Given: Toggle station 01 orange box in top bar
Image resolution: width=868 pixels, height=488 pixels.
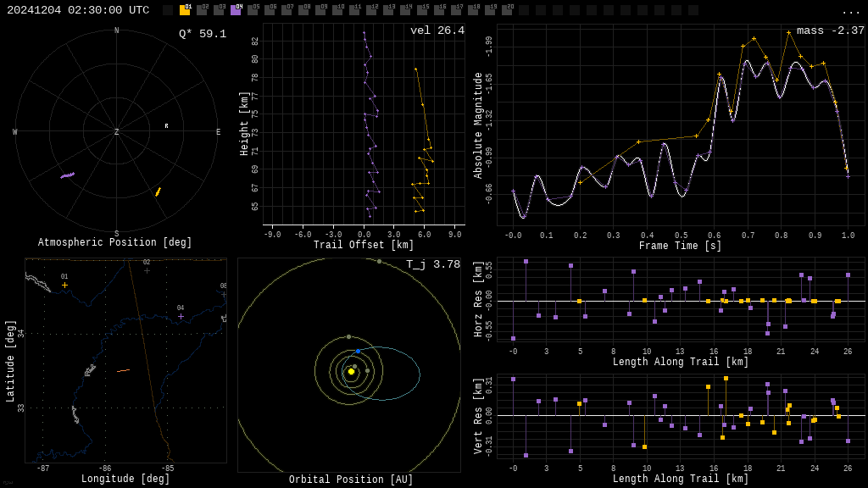Looking at the screenshot, I should (x=185, y=10).
